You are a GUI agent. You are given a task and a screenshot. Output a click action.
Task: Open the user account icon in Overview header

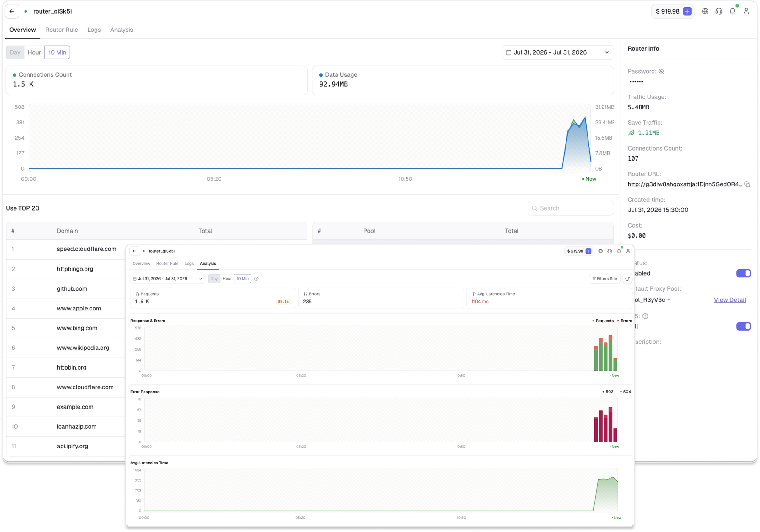pyautogui.click(x=746, y=11)
